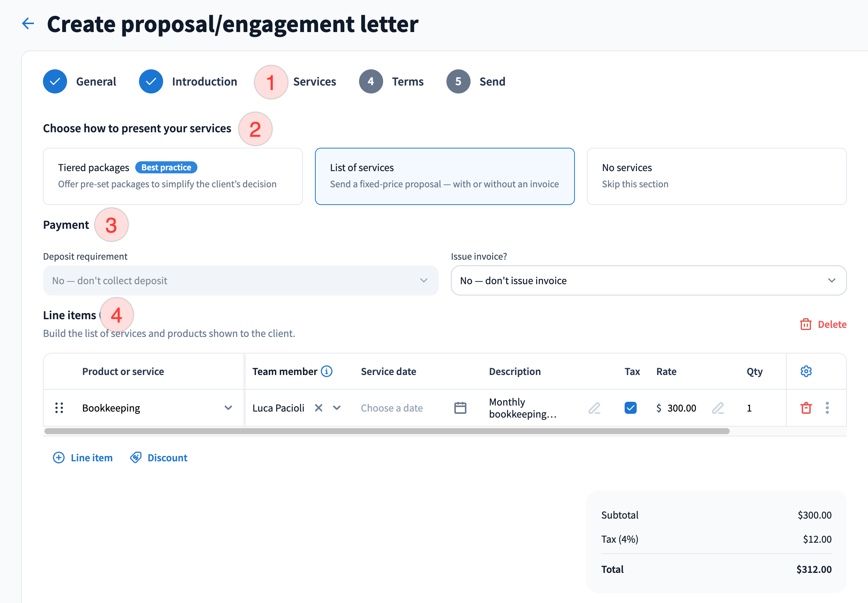Click the back arrow icon
Screen dimensions: 868x603
[28, 23]
